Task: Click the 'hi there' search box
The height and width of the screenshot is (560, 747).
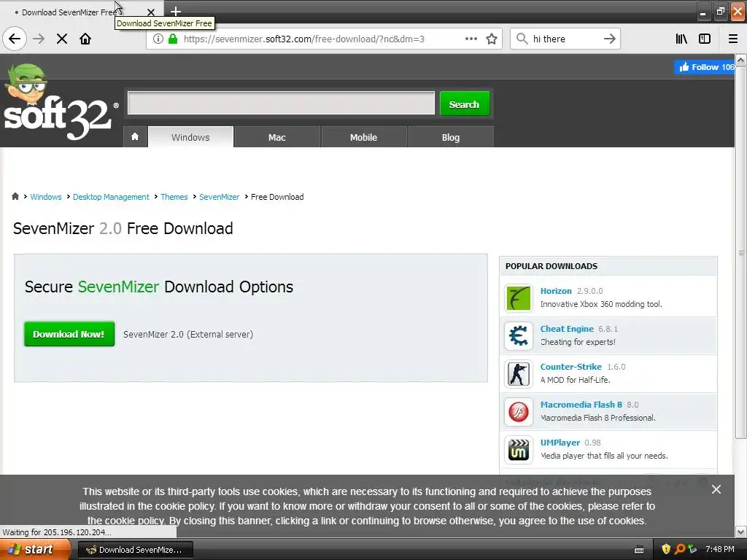Action: pyautogui.click(x=565, y=39)
